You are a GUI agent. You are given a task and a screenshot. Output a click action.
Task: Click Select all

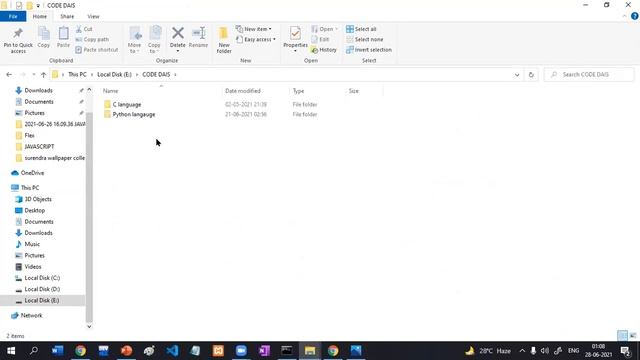pyautogui.click(x=361, y=29)
